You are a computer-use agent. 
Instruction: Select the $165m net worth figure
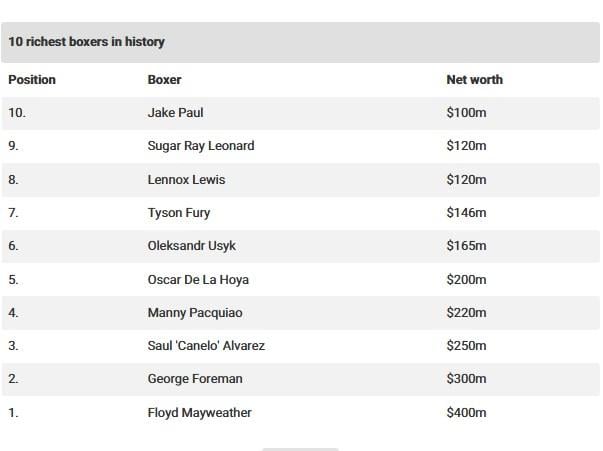click(466, 246)
